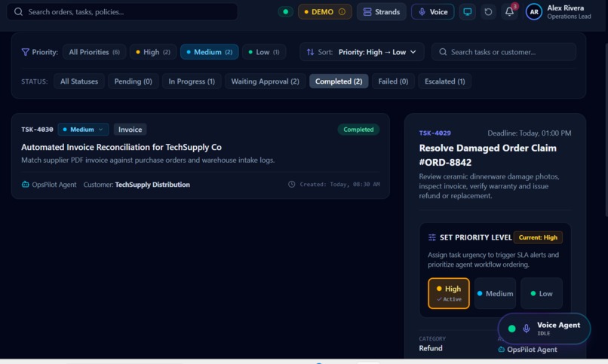Image resolution: width=608 pixels, height=364 pixels.
Task: Open Medium priority dropdown on TSK-4030
Action: coord(83,130)
